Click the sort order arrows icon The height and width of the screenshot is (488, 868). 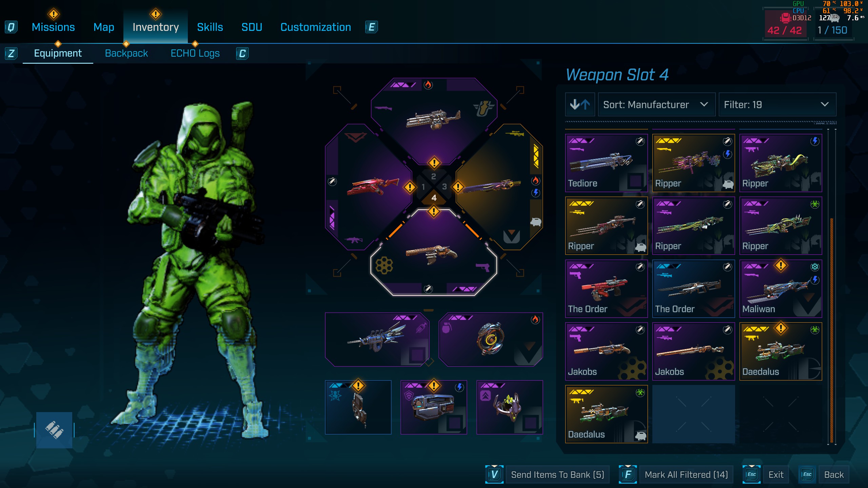[580, 104]
